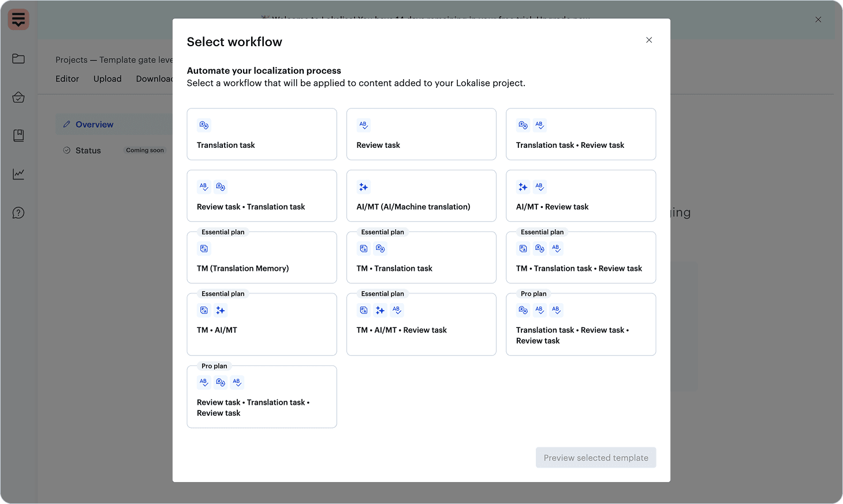Image resolution: width=843 pixels, height=504 pixels.
Task: Switch to the Editor tab
Action: click(x=67, y=79)
